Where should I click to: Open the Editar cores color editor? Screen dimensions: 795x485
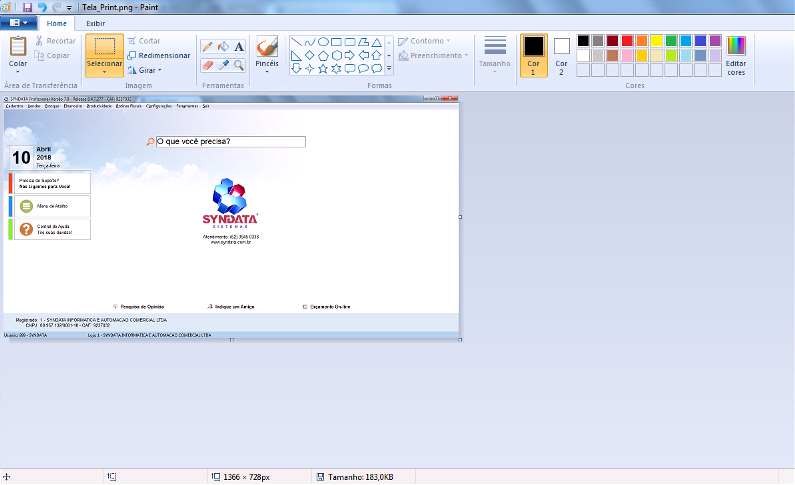pyautogui.click(x=736, y=56)
